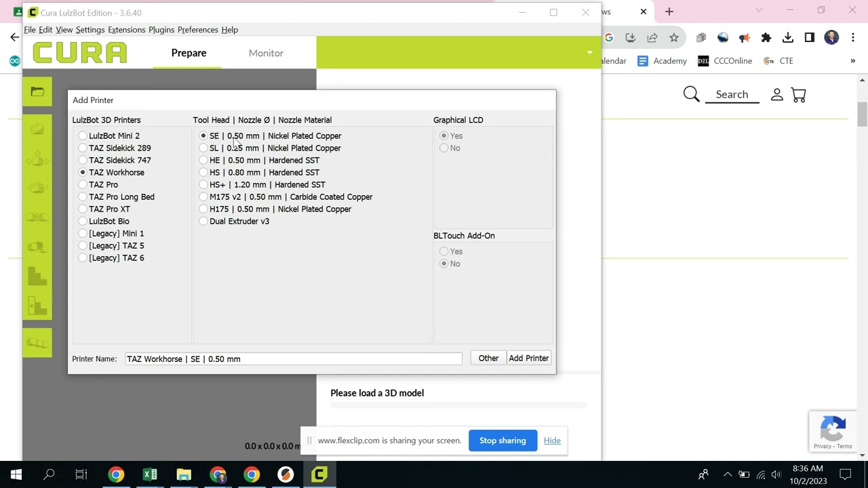Open the website account user icon
868x488 pixels.
[777, 95]
